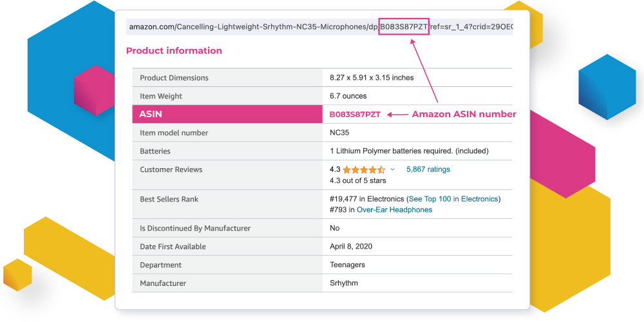The image size is (644, 322).
Task: Select the pink ASIN row label
Action: coord(151,114)
